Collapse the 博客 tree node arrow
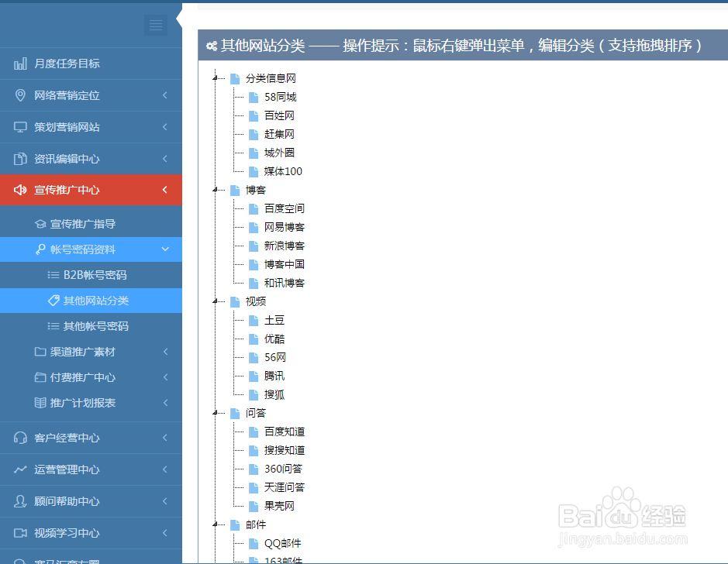Viewport: 728px width, 564px height. pos(215,190)
